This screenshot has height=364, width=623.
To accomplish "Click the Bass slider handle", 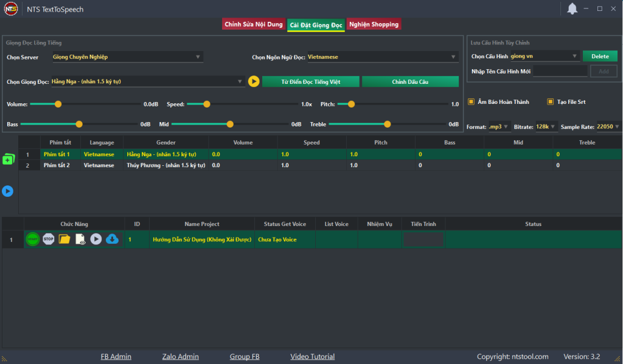I will tap(79, 124).
